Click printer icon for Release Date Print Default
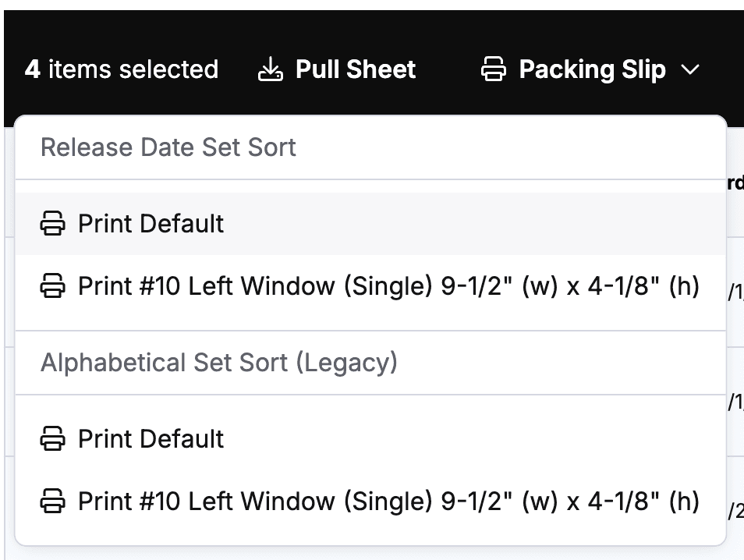This screenshot has width=744, height=560. click(x=53, y=224)
